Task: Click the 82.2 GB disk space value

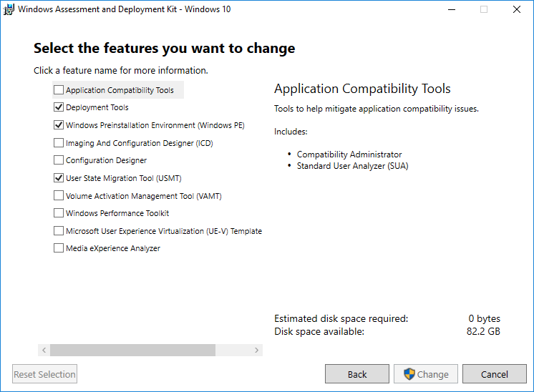Action: point(483,331)
